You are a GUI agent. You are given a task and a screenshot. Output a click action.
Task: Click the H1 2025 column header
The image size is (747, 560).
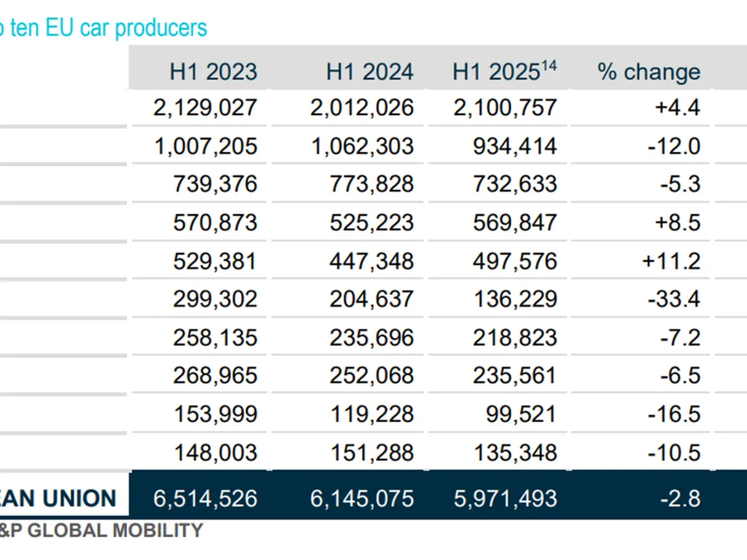coord(495,72)
